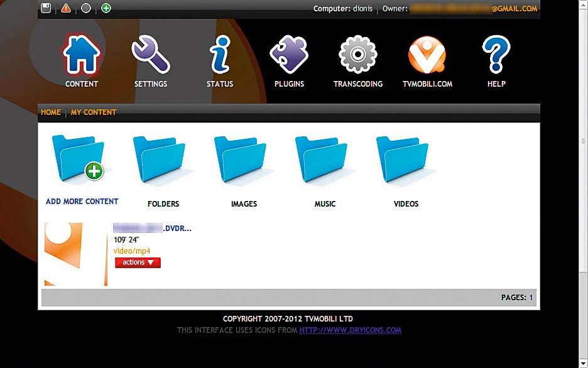Screen dimensions: 588x368
Task: Open the Plugins puzzle piece icon
Action: click(x=289, y=55)
